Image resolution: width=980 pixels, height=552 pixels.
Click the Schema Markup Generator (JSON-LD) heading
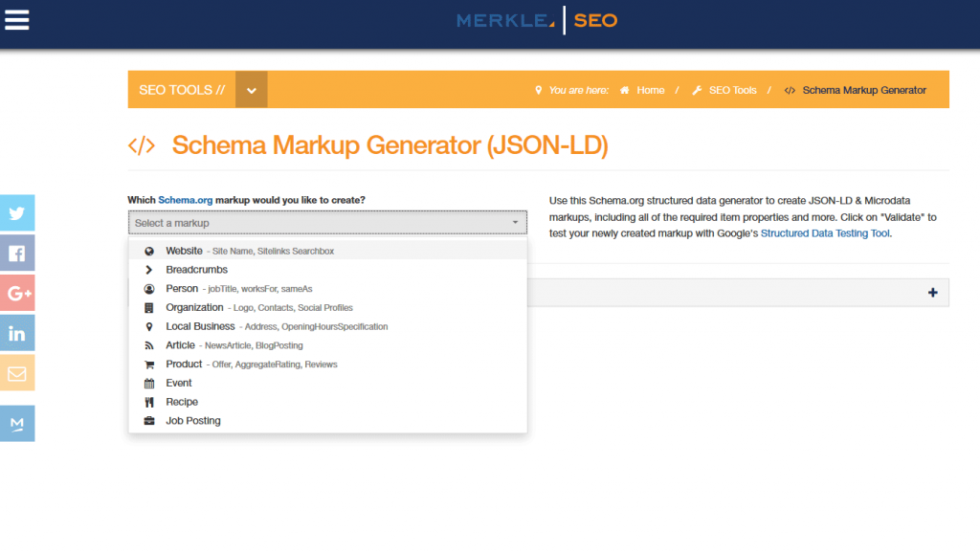tap(390, 144)
